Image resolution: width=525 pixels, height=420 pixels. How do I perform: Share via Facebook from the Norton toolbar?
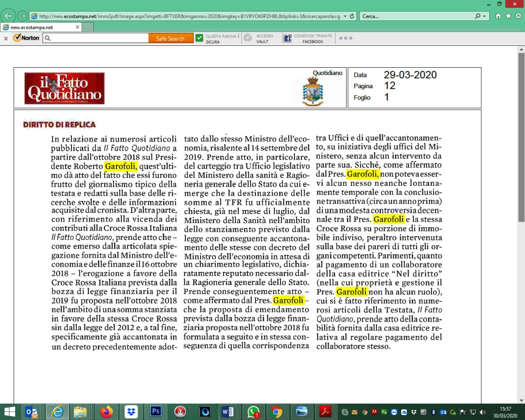(x=308, y=38)
